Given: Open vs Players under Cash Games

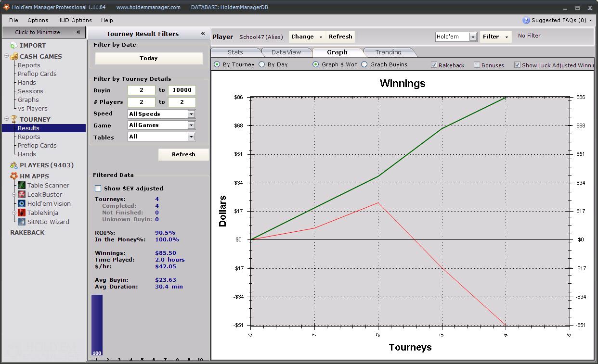Looking at the screenshot, I should 32,108.
